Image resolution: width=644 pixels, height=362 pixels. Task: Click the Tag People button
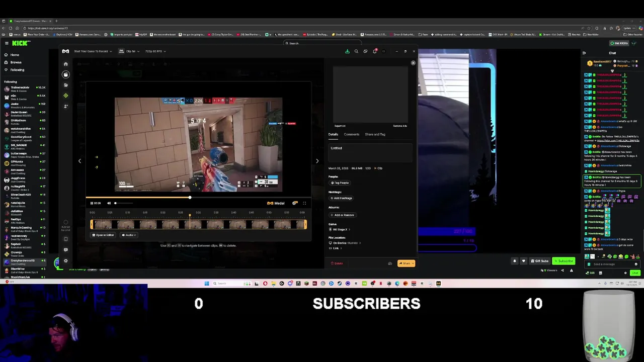(x=340, y=183)
